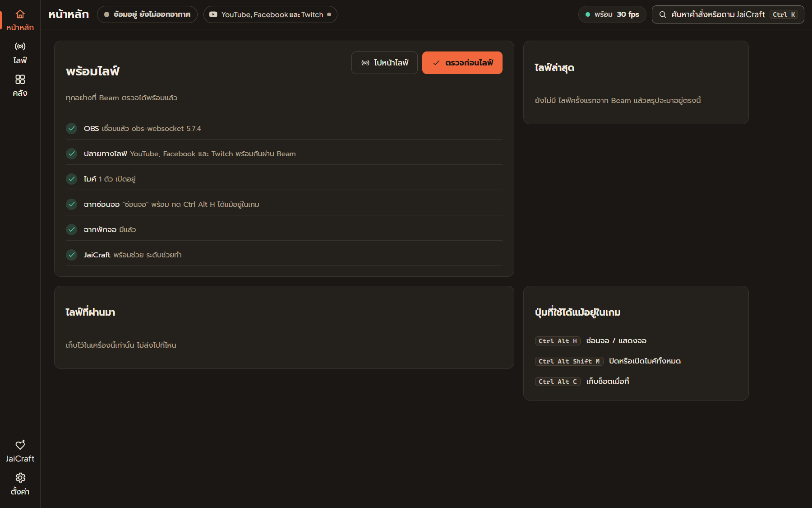Open the พร้อม 30 fps status indicator
Screen dimensions: 812x508
[x=612, y=14]
